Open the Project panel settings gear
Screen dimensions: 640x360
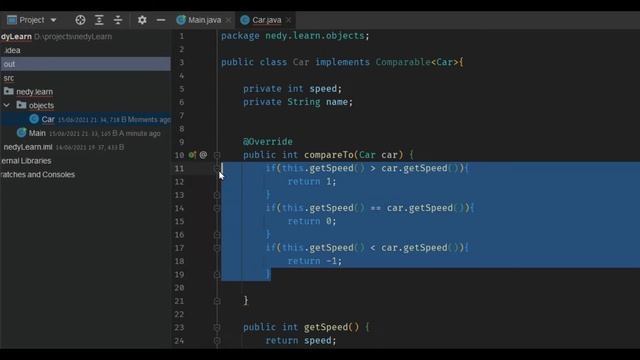click(142, 20)
